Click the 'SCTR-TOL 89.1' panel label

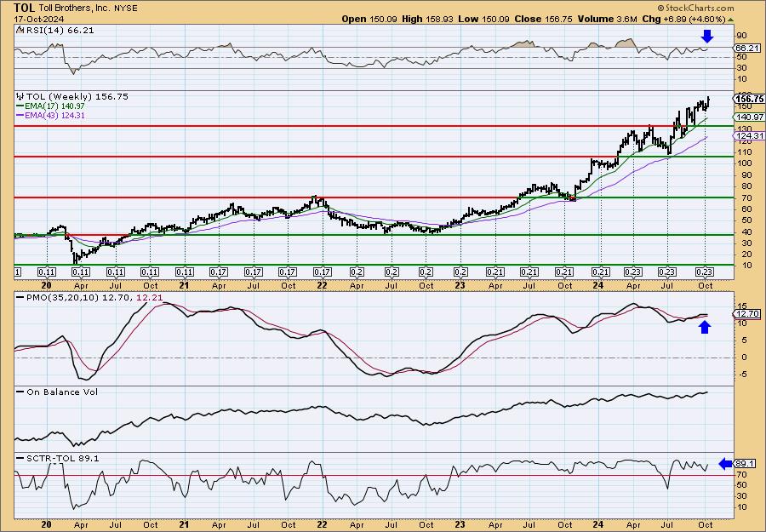pyautogui.click(x=62, y=458)
